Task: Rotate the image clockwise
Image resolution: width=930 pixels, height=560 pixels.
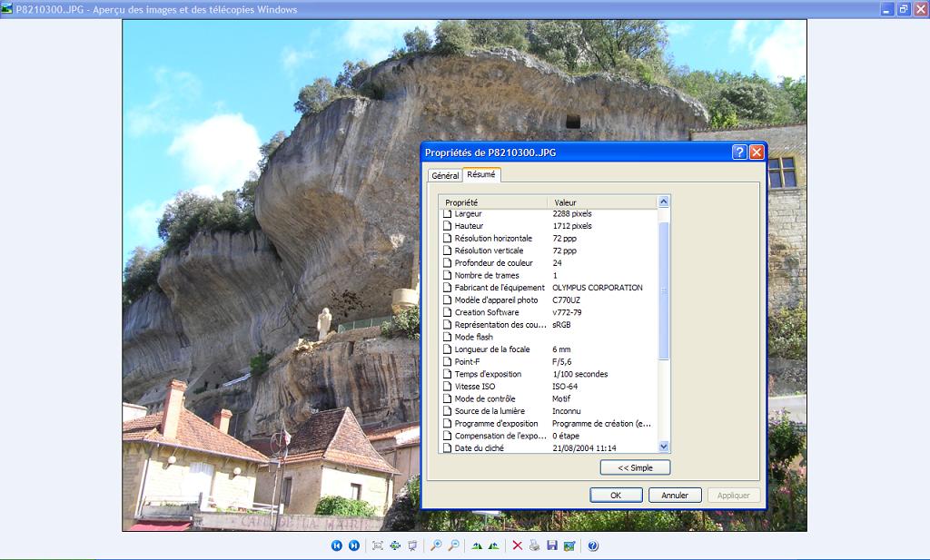Action: (x=476, y=545)
